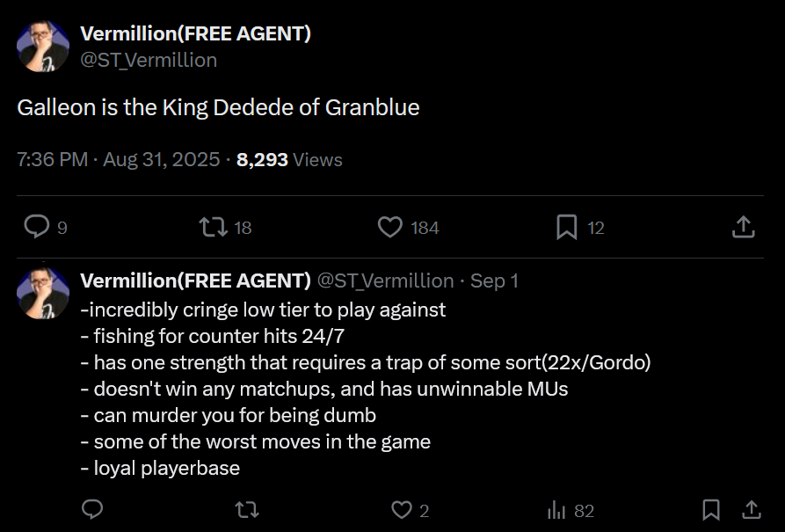Repost the Sep 1 follow-up tweet
This screenshot has width=785, height=532.
click(247, 510)
